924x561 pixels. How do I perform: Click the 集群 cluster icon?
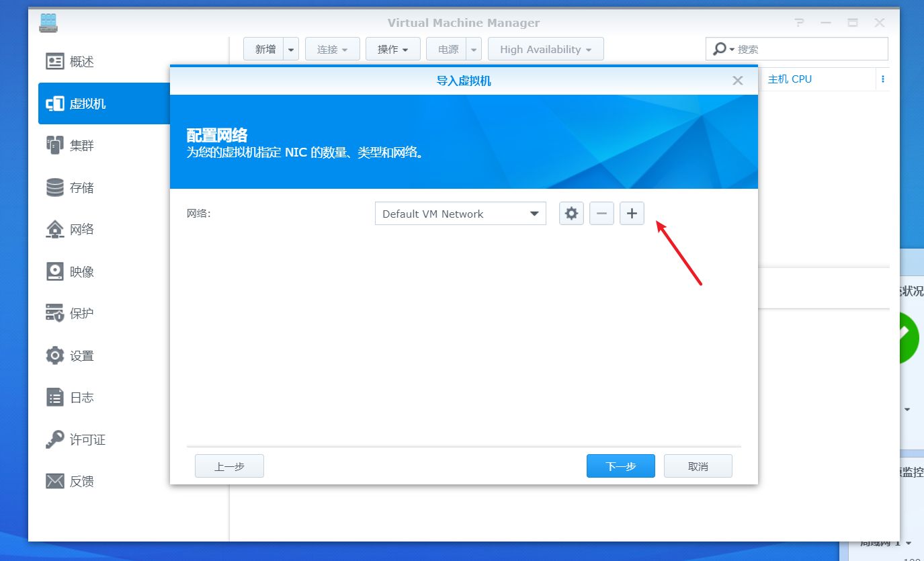click(54, 145)
